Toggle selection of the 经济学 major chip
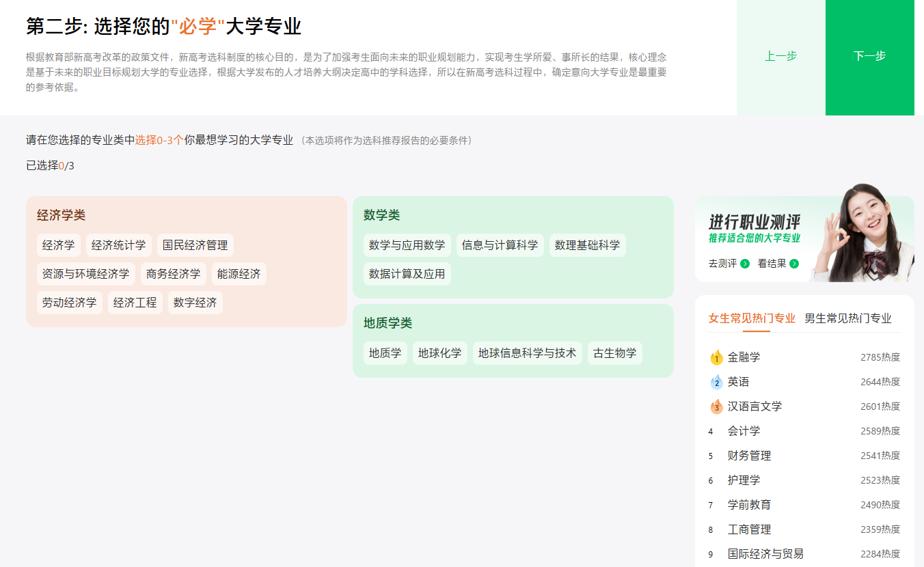 tap(59, 245)
